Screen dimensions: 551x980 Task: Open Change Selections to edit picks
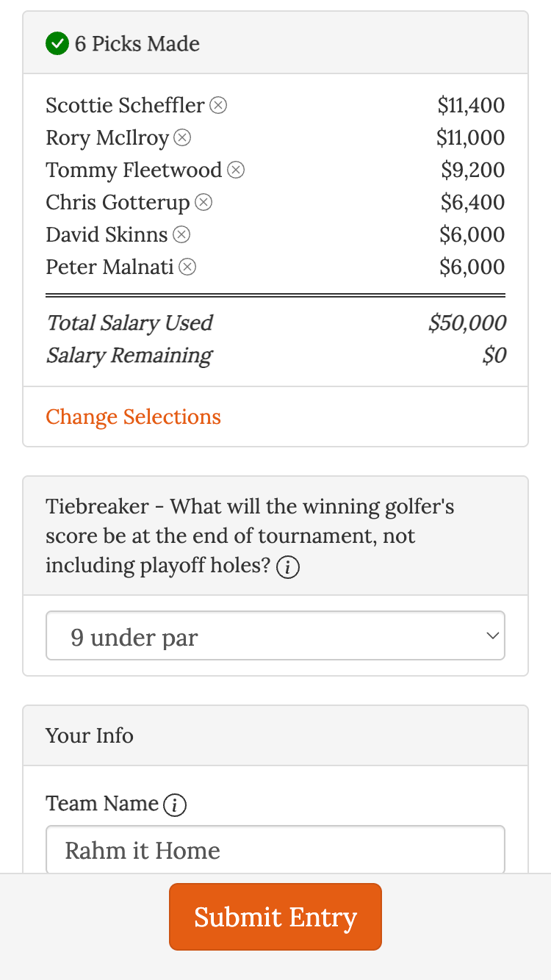(133, 417)
